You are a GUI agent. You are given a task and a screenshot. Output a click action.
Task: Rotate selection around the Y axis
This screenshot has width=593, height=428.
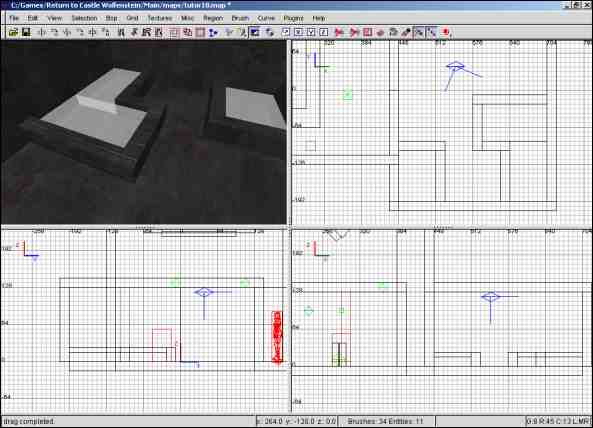(80, 33)
